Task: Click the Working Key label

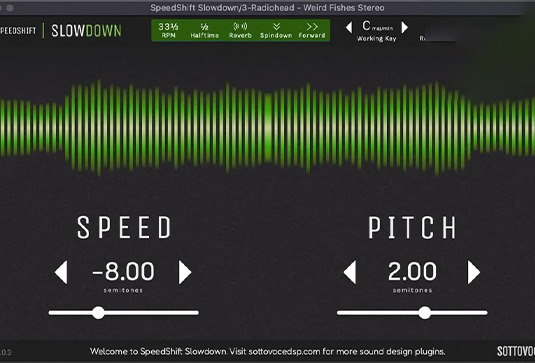Action: coord(377,39)
